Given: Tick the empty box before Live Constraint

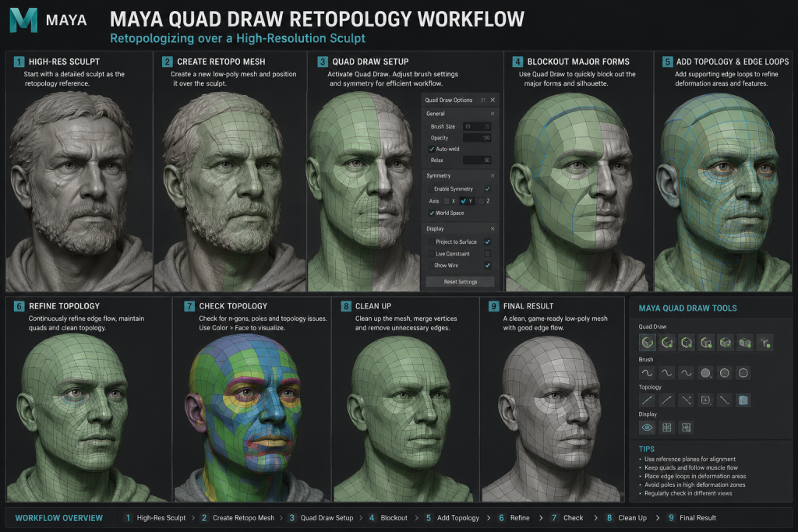Looking at the screenshot, I should point(431,254).
